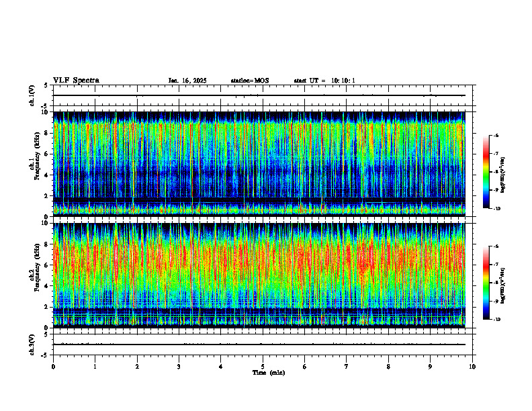This screenshot has width=532, height=411.
Task: Click the time-axis tick label "0"
Action: [x=53, y=367]
